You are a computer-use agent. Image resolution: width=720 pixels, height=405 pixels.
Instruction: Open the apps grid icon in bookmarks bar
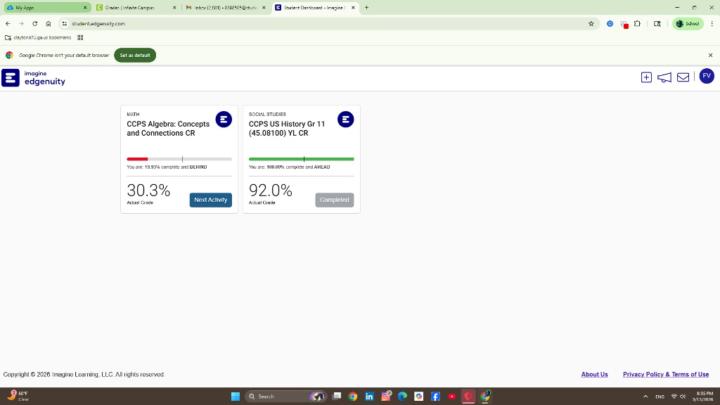coord(80,38)
